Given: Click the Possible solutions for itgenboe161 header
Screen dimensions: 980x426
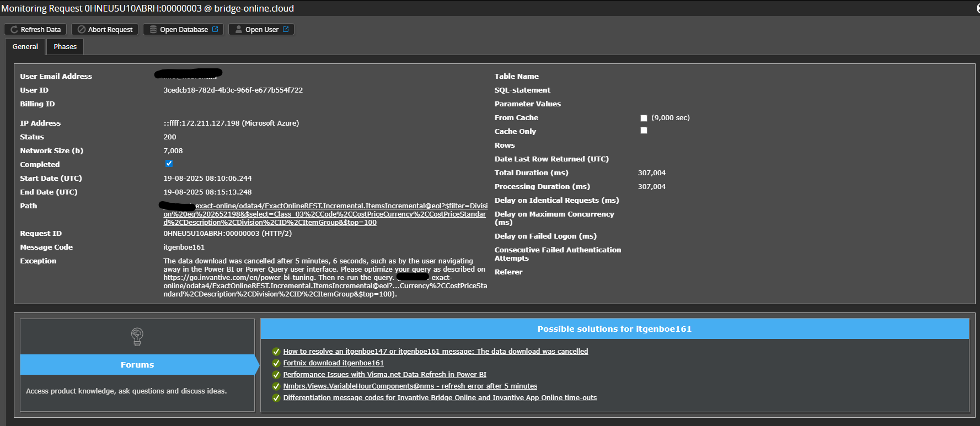Looking at the screenshot, I should pyautogui.click(x=614, y=329).
